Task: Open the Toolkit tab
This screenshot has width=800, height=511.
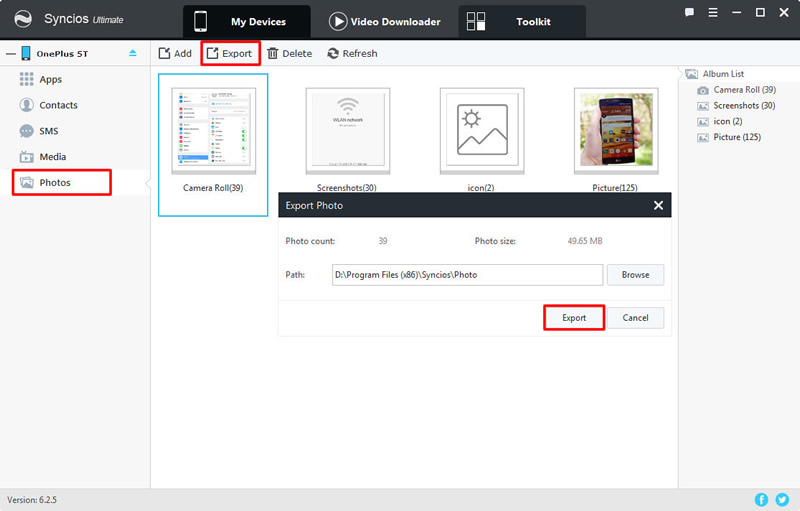Action: click(522, 21)
